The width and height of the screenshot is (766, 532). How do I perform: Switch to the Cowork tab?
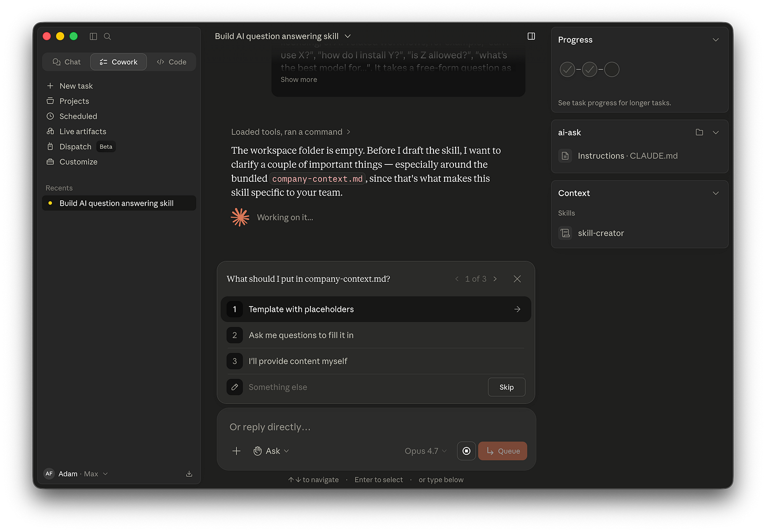118,62
